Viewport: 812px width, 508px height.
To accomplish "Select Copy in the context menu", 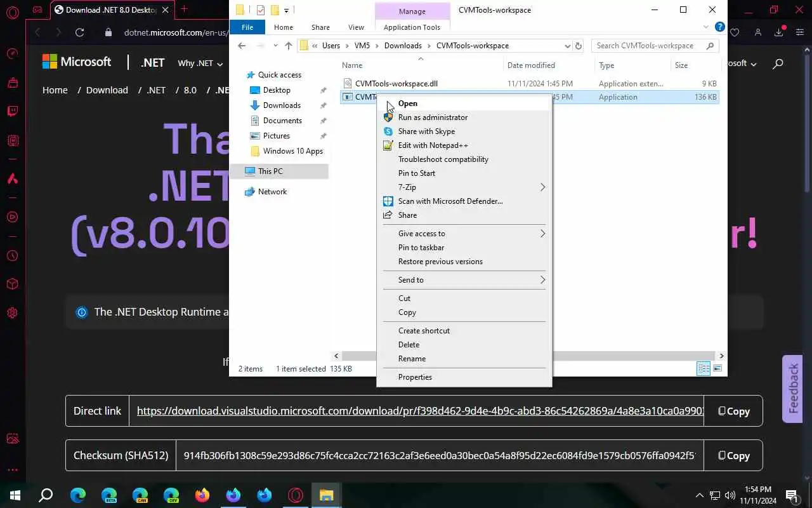I will pyautogui.click(x=464, y=312).
